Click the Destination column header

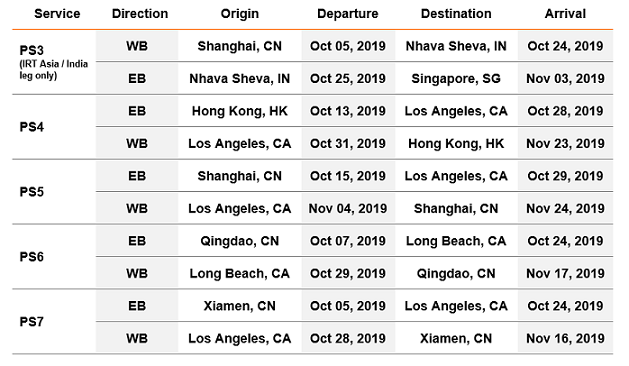pyautogui.click(x=456, y=14)
